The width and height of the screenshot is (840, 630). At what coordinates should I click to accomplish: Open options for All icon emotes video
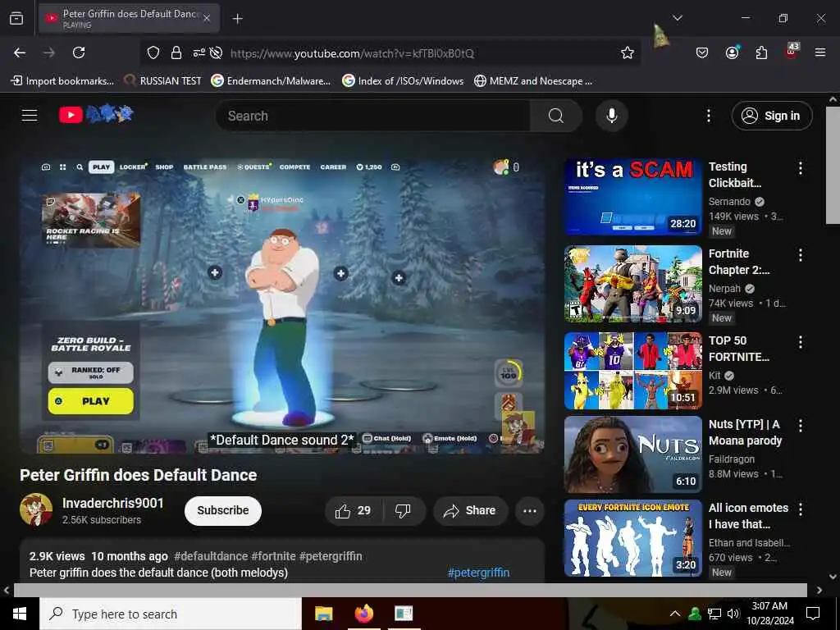click(801, 509)
